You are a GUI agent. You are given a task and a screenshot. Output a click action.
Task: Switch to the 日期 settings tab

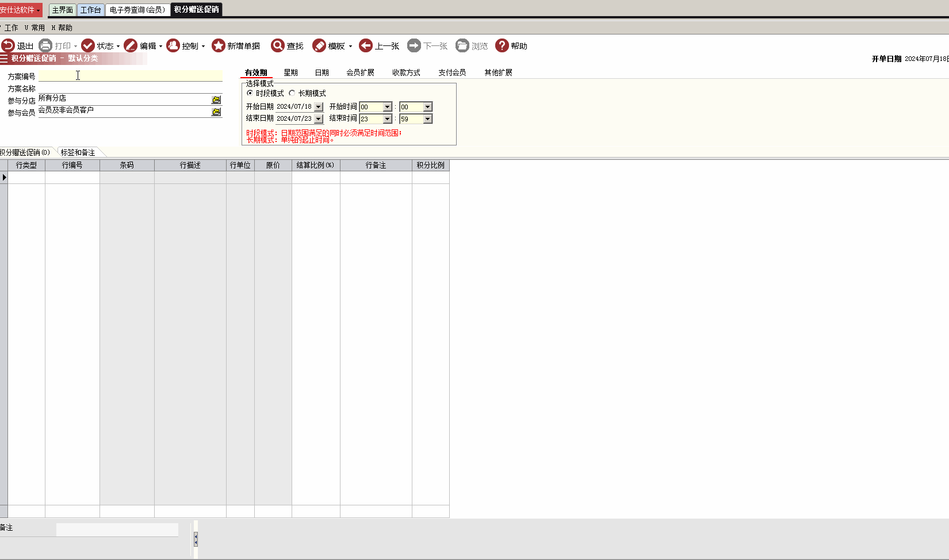pyautogui.click(x=322, y=72)
